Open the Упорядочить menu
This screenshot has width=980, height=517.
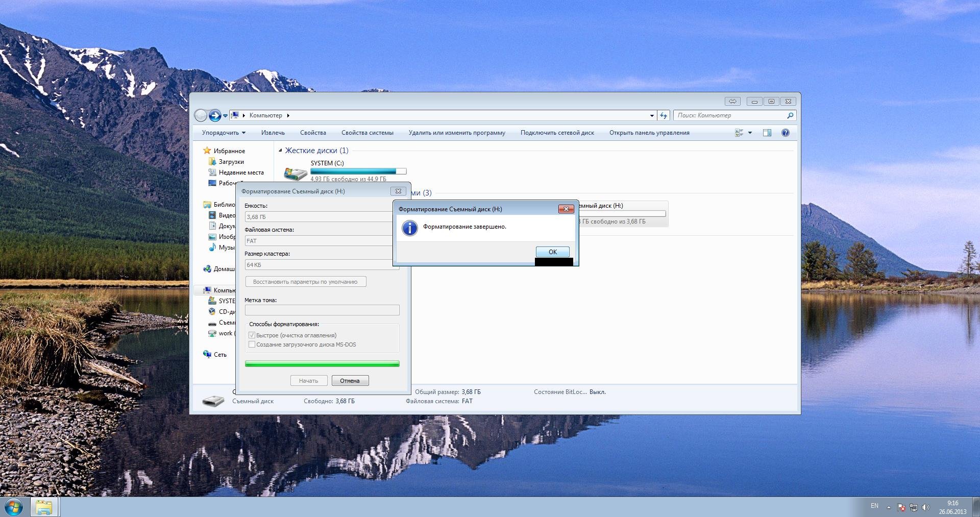[x=224, y=133]
